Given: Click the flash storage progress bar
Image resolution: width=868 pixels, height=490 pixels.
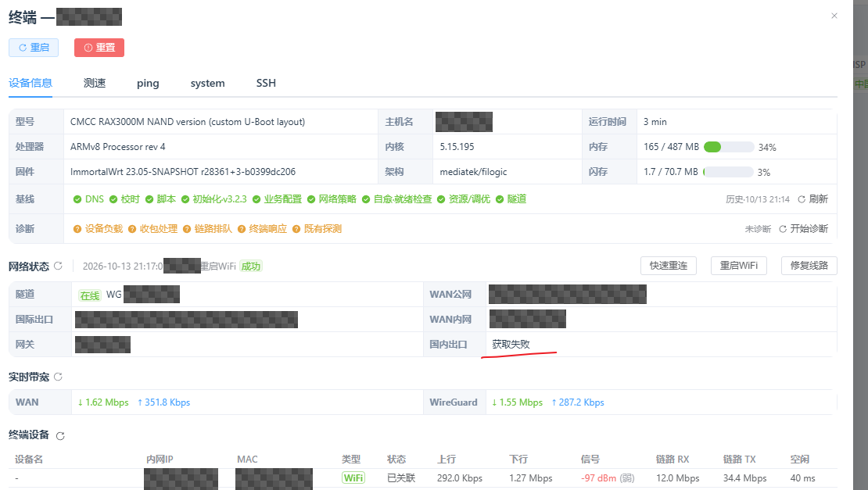Looking at the screenshot, I should (728, 172).
